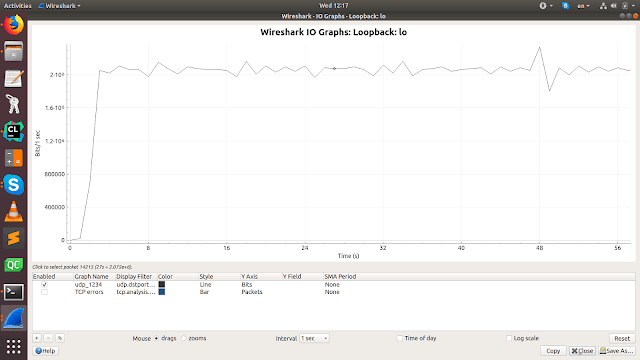Launch CLion from the dock
Viewport: 640px width, 360px height.
(x=13, y=131)
